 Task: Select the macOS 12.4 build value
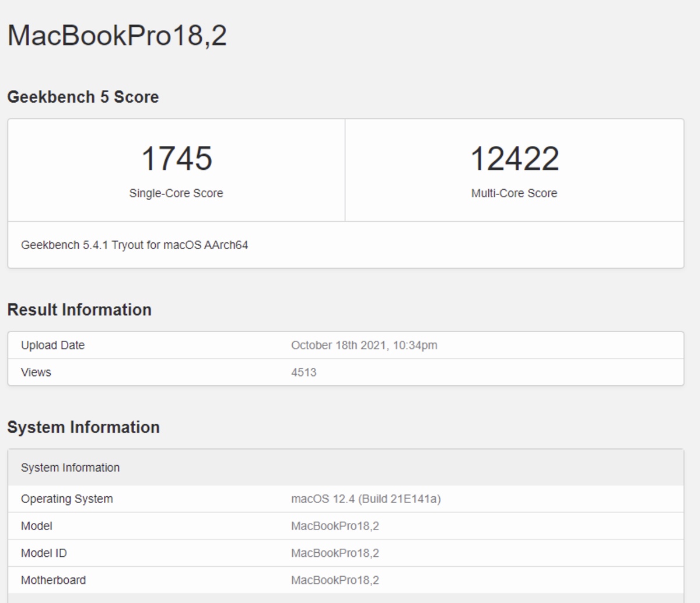(366, 499)
